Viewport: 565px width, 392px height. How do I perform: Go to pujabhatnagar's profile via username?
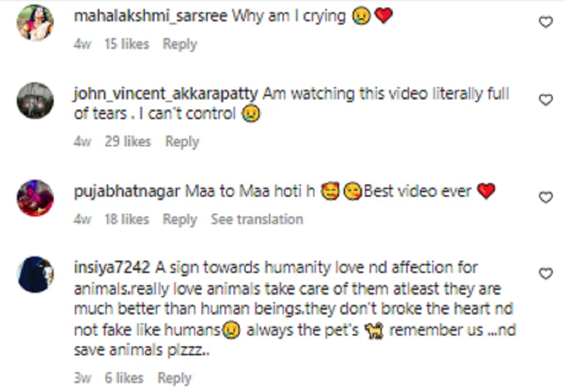127,192
